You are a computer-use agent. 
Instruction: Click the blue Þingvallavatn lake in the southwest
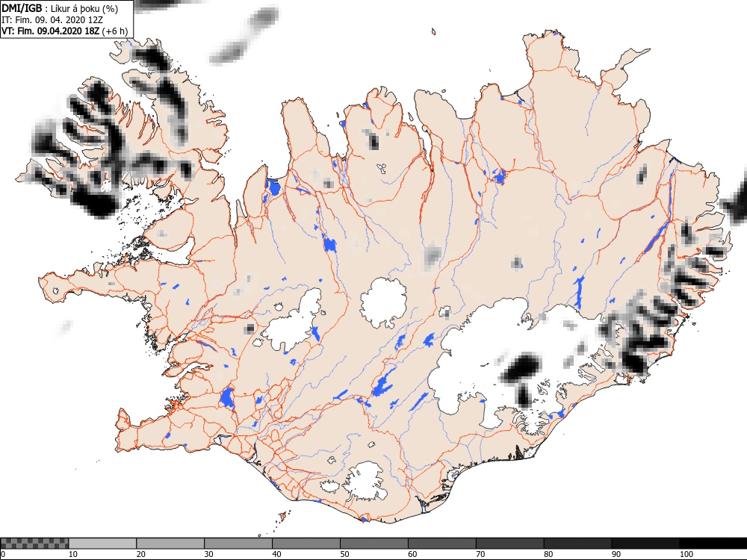click(227, 398)
